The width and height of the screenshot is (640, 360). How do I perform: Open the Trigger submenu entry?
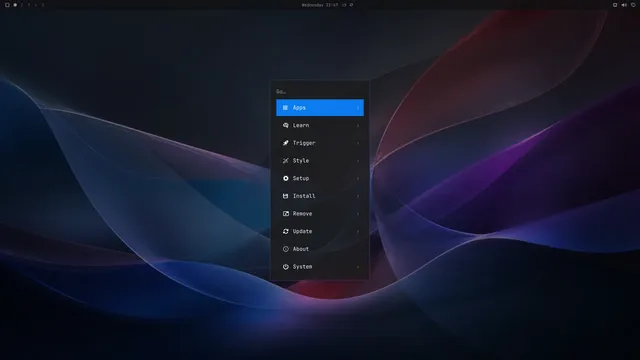point(320,143)
